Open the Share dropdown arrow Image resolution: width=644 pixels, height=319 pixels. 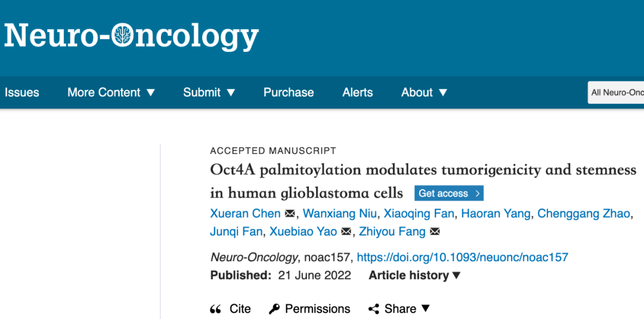click(426, 308)
